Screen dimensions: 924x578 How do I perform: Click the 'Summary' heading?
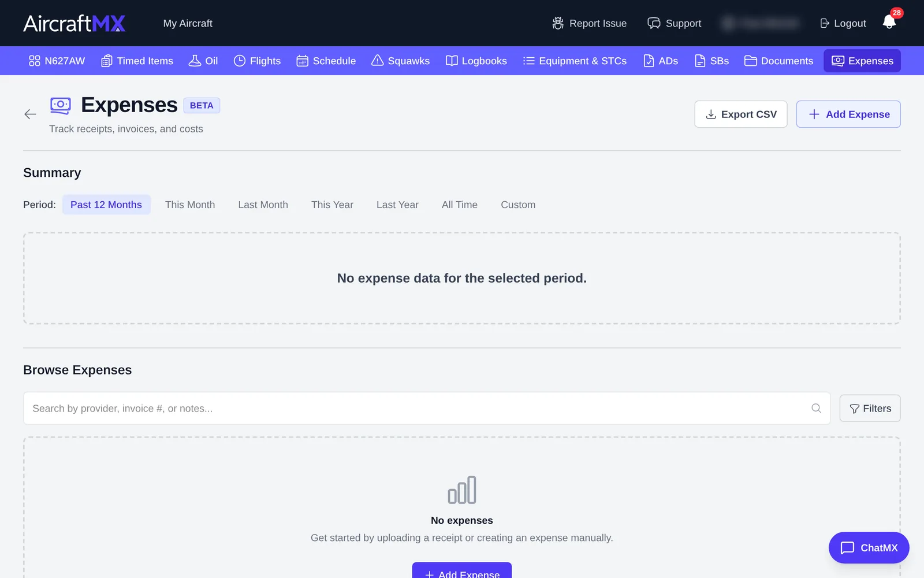point(52,173)
